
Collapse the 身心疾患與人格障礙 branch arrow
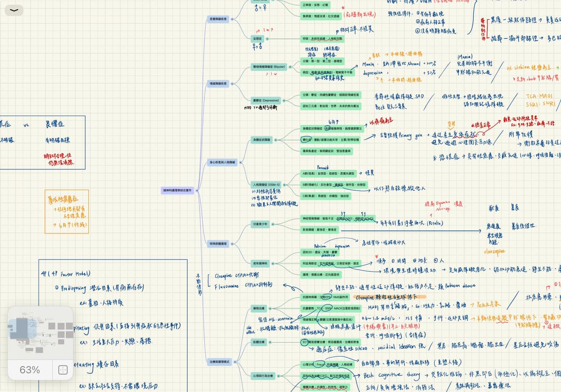click(240, 163)
